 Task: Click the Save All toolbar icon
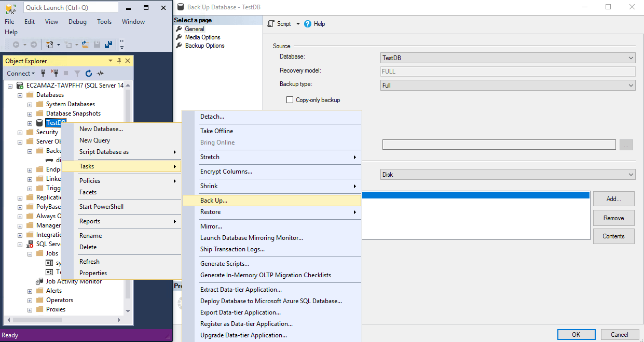[x=108, y=45]
